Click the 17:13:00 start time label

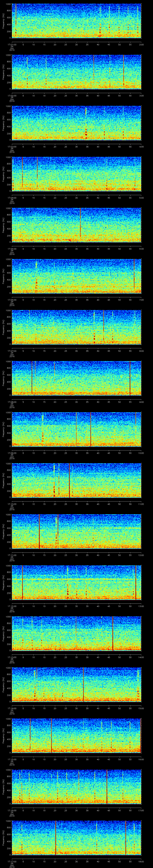[12, 657]
